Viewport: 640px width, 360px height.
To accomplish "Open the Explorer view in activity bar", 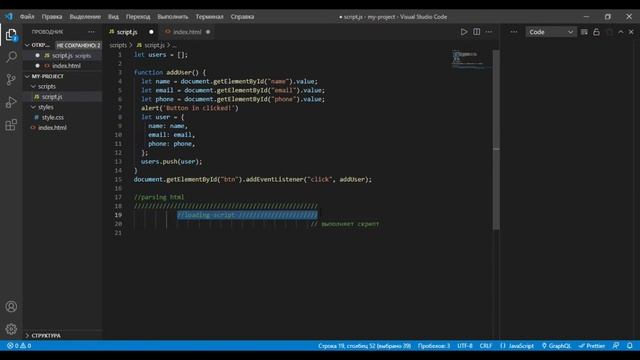I will 11,34.
